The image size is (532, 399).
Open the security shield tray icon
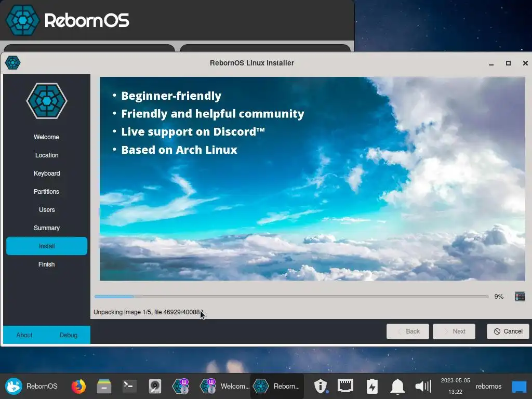click(321, 386)
